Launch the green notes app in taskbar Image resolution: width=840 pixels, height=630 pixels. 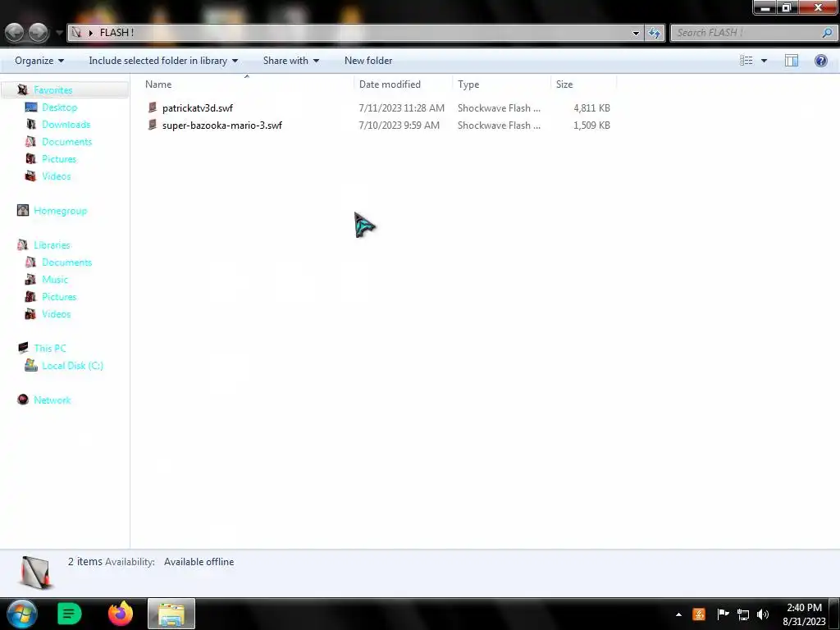pos(69,614)
